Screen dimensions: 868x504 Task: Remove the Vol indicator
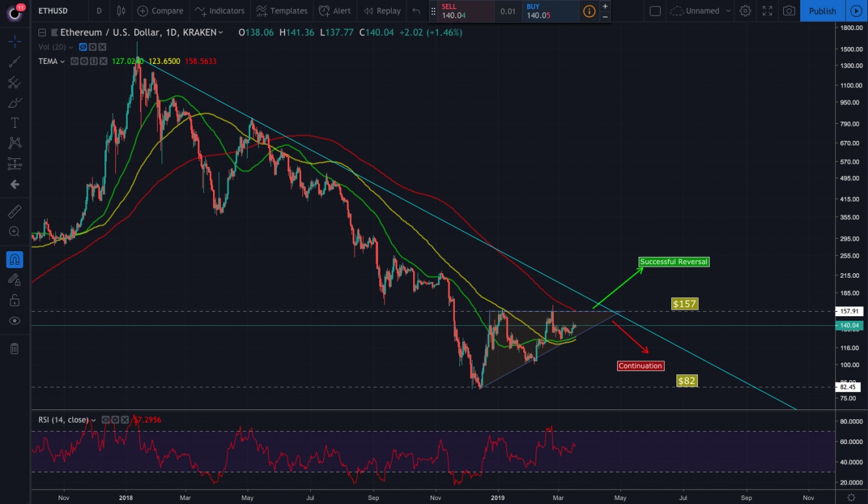(102, 47)
